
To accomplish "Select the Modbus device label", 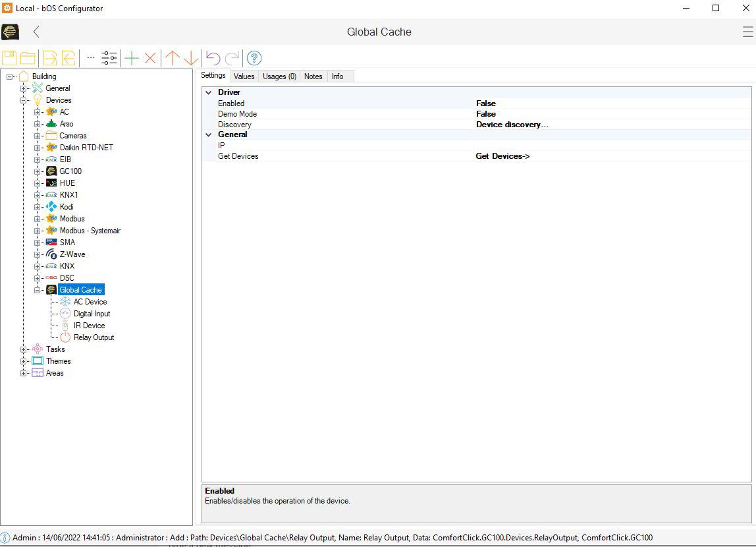I will (72, 219).
